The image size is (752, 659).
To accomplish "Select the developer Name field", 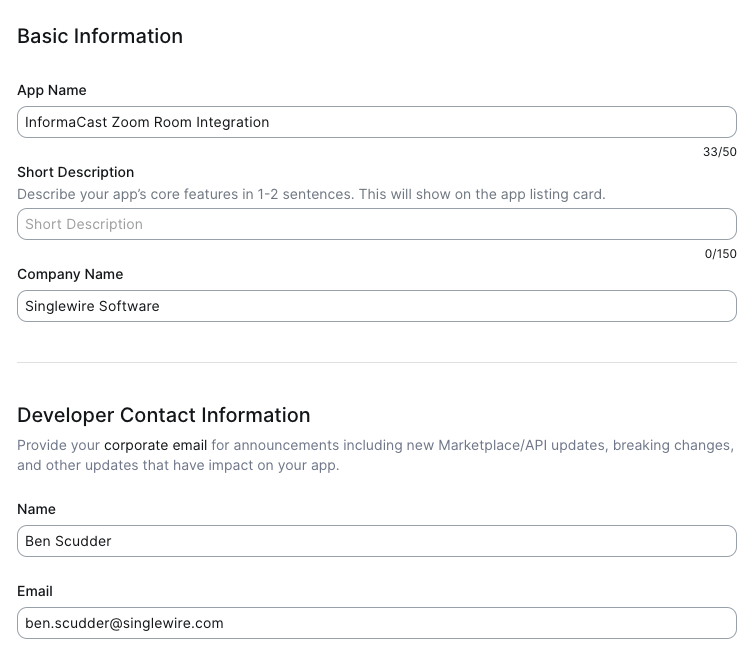I will coord(376,541).
